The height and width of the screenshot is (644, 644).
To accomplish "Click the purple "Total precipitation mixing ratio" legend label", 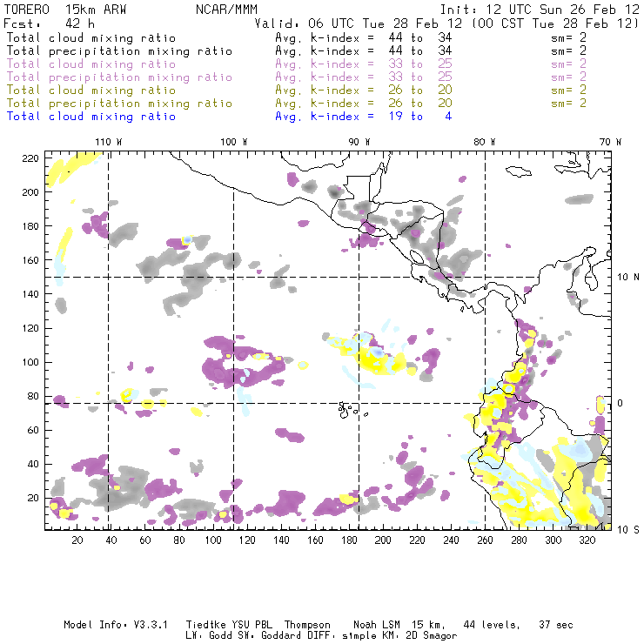I will click(x=119, y=77).
